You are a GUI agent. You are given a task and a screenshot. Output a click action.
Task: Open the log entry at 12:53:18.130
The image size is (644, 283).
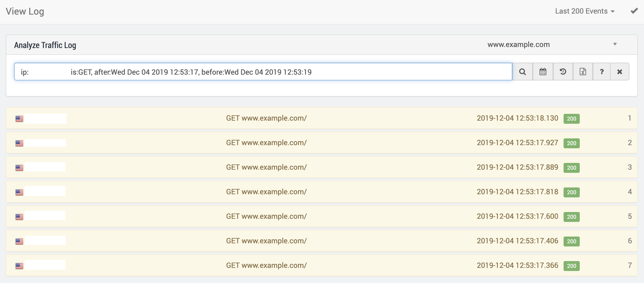pos(517,118)
